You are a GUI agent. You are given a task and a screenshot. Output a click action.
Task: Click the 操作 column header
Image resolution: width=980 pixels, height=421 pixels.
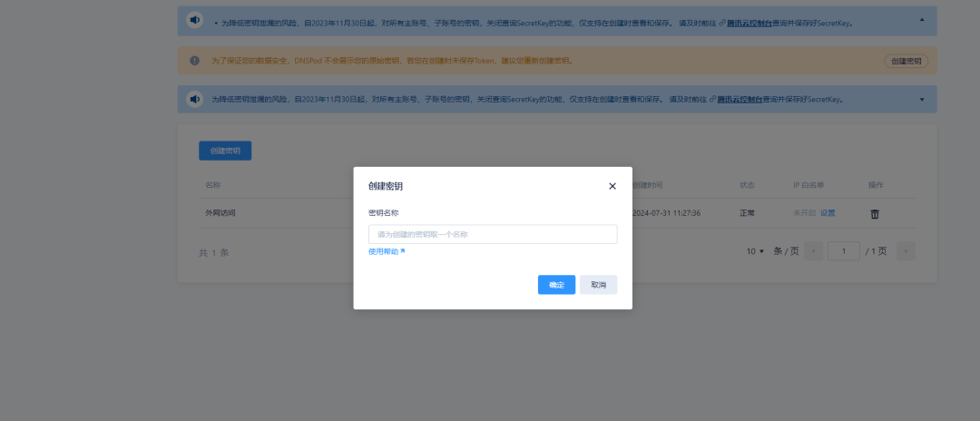876,185
